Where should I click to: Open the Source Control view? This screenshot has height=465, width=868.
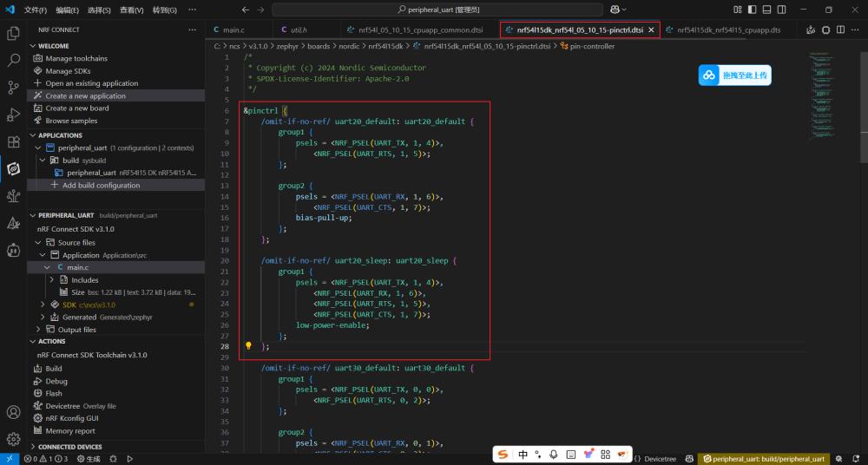pos(13,88)
